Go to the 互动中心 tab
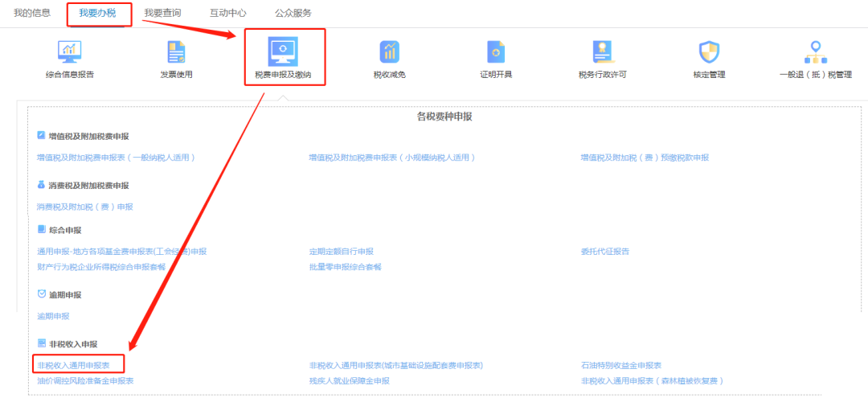 pos(227,13)
